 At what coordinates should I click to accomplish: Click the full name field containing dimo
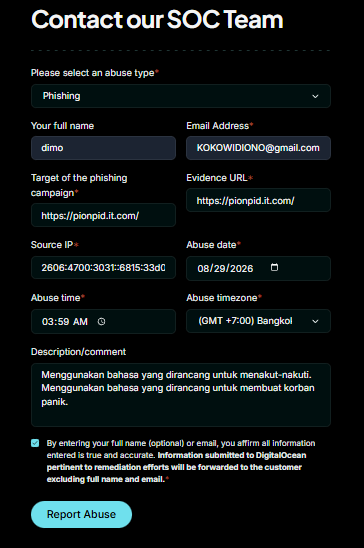click(x=103, y=148)
